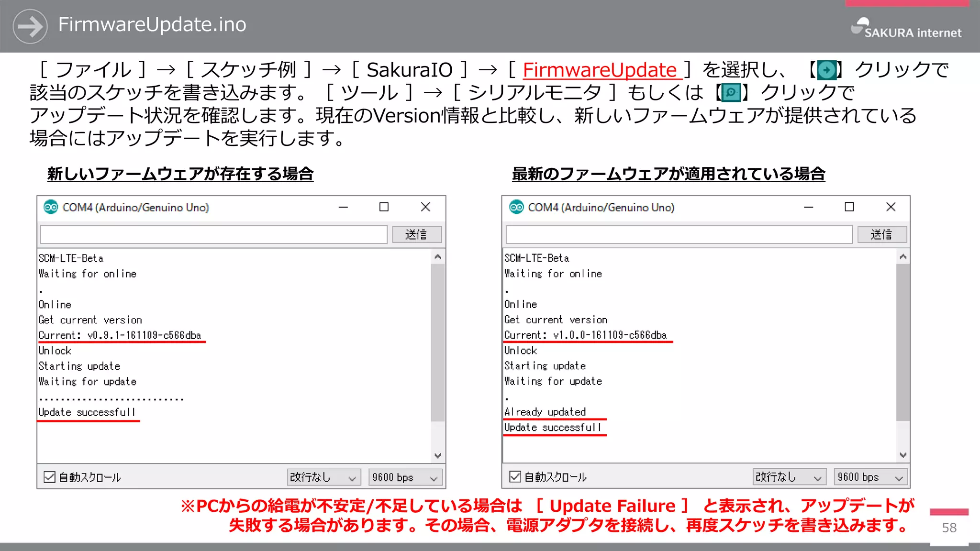Click 'Starting update' in right window

545,365
